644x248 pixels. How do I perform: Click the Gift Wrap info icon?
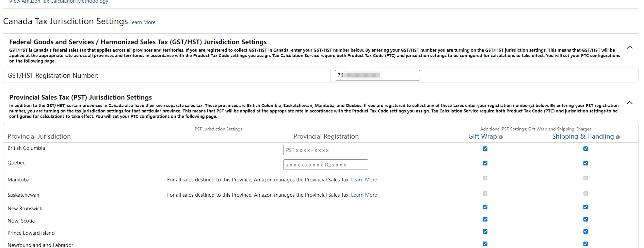pyautogui.click(x=501, y=137)
